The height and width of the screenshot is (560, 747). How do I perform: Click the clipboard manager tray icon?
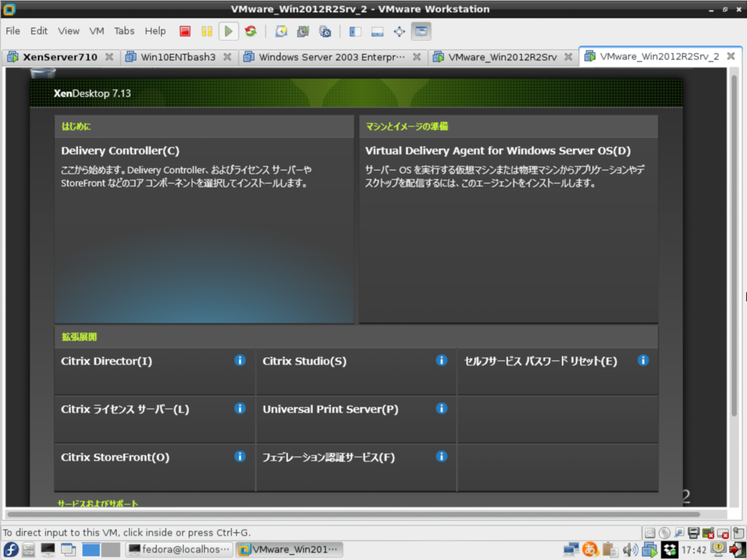[x=610, y=550]
